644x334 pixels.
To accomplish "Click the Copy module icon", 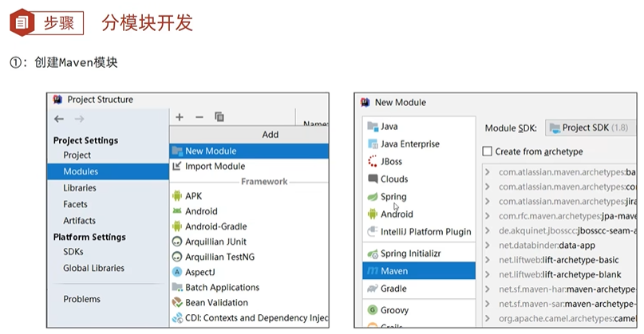I will coord(219,117).
